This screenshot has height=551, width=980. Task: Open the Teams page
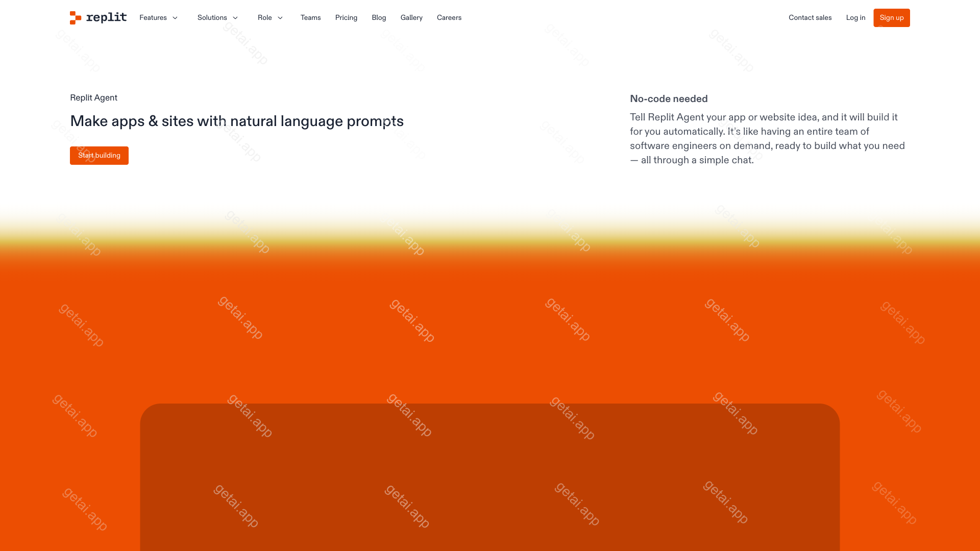[311, 18]
